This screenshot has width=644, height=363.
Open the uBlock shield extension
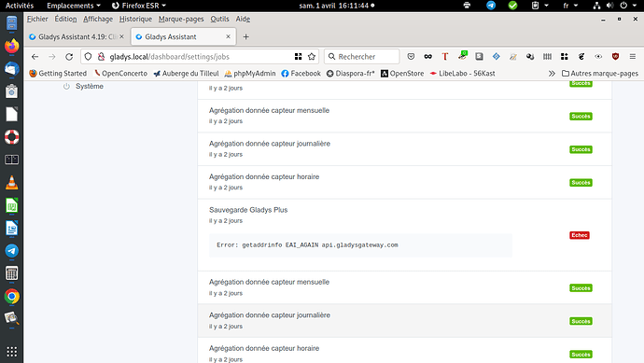coord(615,57)
